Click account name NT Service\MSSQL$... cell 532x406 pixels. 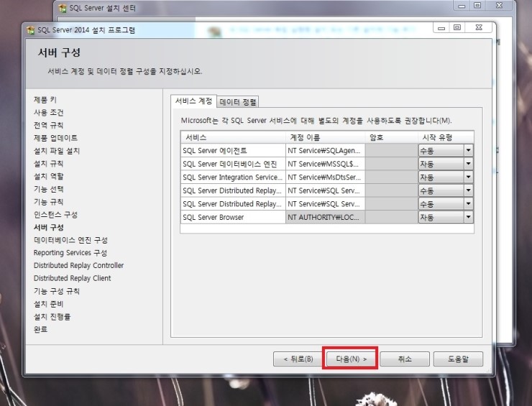pyautogui.click(x=326, y=164)
